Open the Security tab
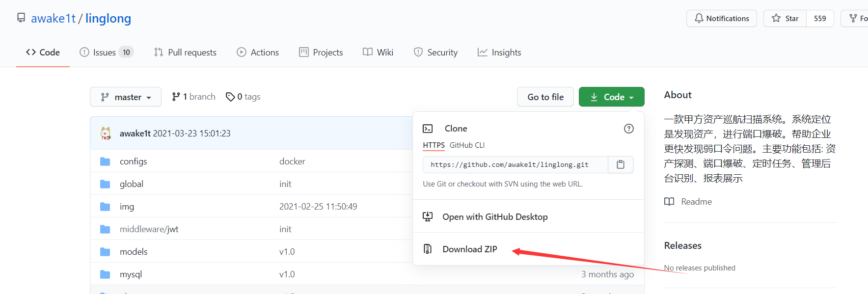The width and height of the screenshot is (868, 294). [x=435, y=52]
